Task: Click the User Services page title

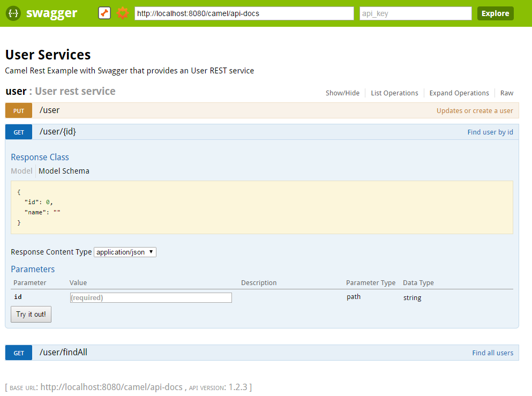Action: 48,55
